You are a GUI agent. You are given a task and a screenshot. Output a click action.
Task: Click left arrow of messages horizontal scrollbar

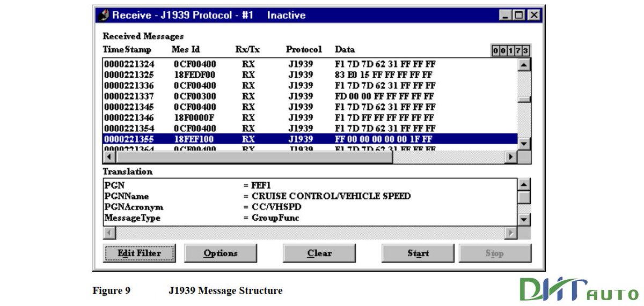109,157
